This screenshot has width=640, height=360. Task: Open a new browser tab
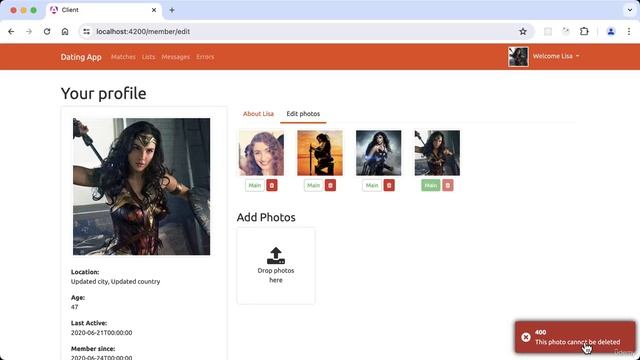click(172, 10)
